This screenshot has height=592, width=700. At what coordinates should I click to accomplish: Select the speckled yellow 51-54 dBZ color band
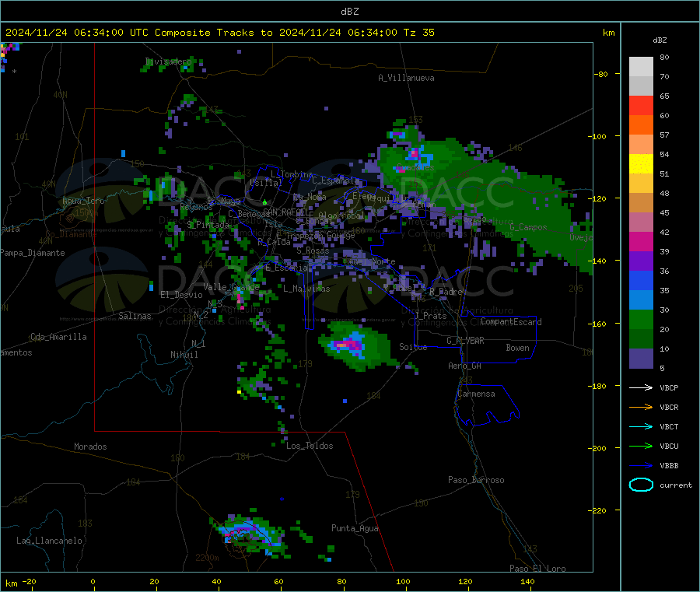(x=641, y=164)
